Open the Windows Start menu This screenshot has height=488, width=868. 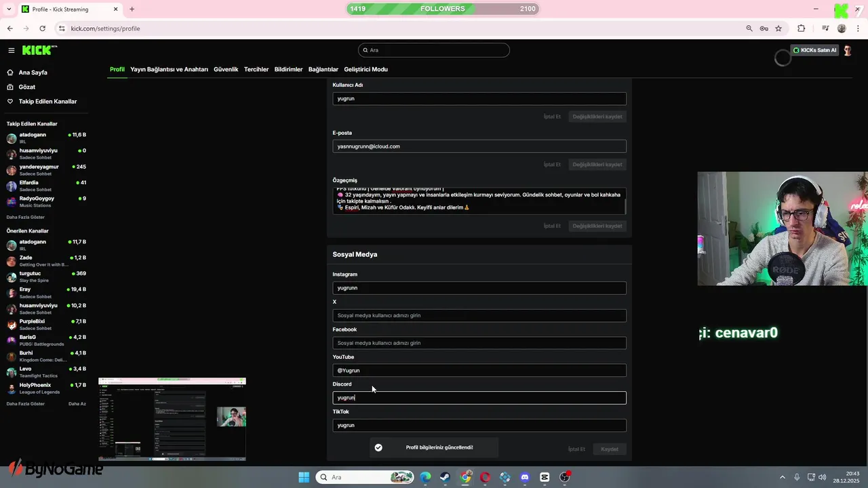(x=304, y=477)
